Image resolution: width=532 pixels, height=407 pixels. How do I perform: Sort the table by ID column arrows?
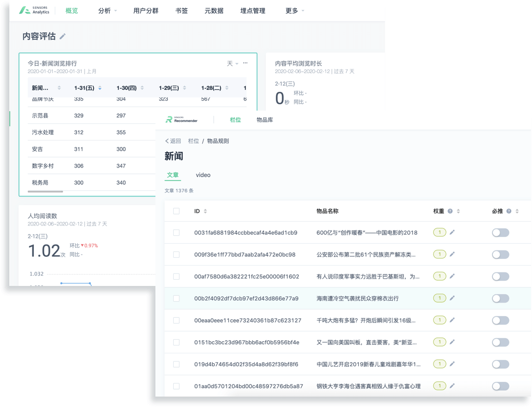[x=205, y=211]
